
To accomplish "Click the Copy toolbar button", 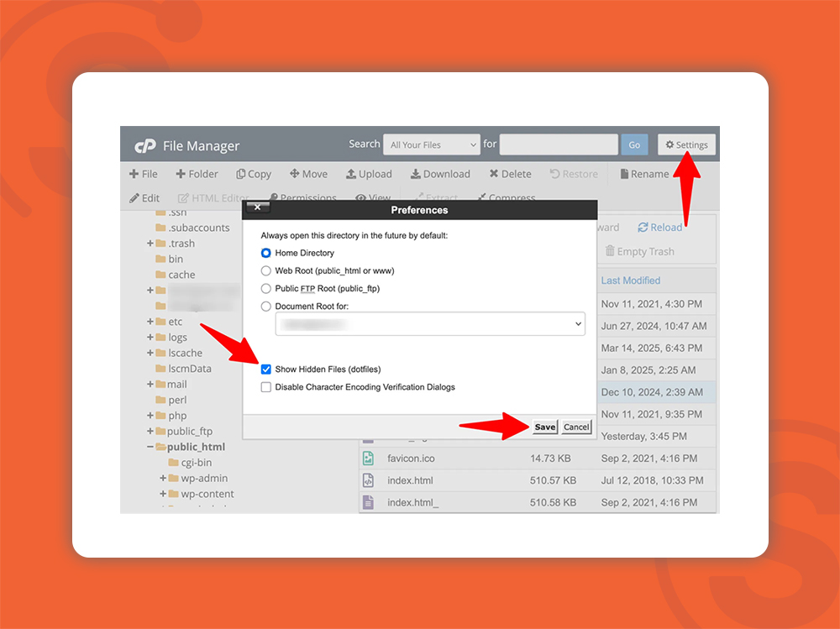I will tap(254, 174).
